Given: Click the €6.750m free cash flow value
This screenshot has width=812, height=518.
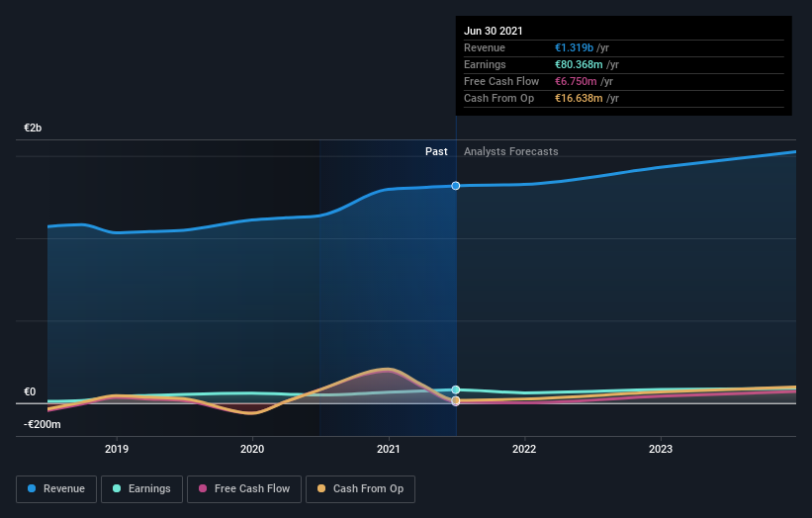Looking at the screenshot, I should pos(576,81).
